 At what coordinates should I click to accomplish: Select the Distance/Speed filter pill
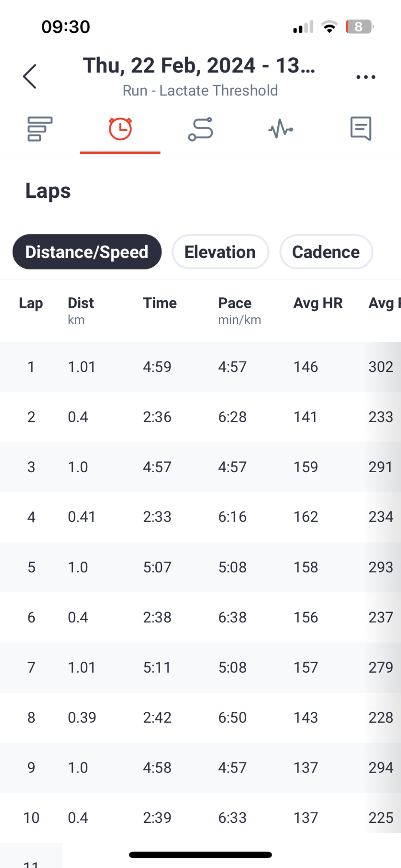pos(87,252)
